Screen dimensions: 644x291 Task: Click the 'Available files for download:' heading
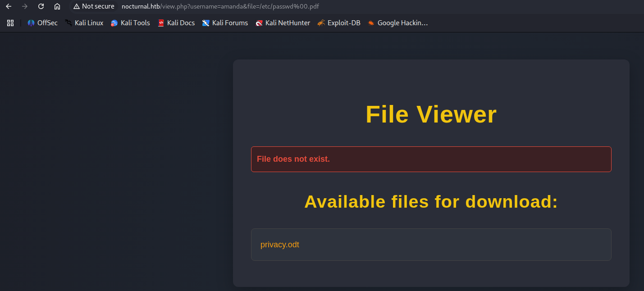(x=431, y=201)
